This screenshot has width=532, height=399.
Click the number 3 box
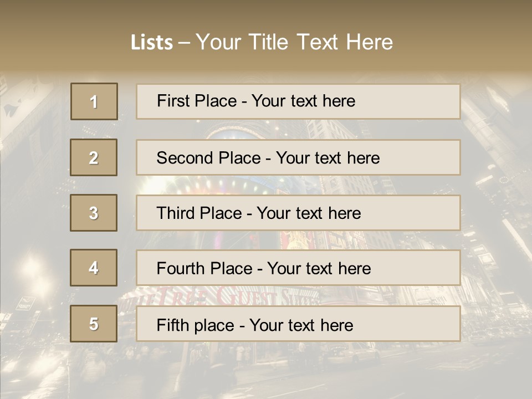pyautogui.click(x=94, y=213)
